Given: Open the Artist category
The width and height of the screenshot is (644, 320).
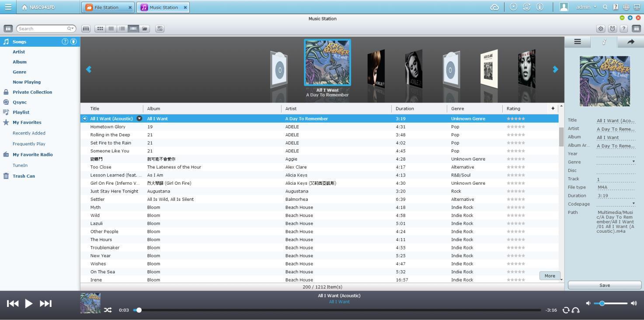Looking at the screenshot, I should pos(19,52).
